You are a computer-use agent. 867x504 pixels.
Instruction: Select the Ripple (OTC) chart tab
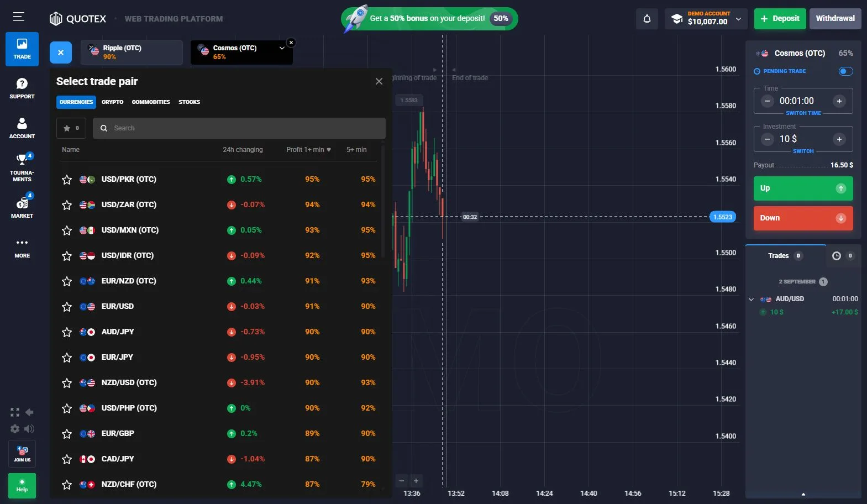coord(132,53)
